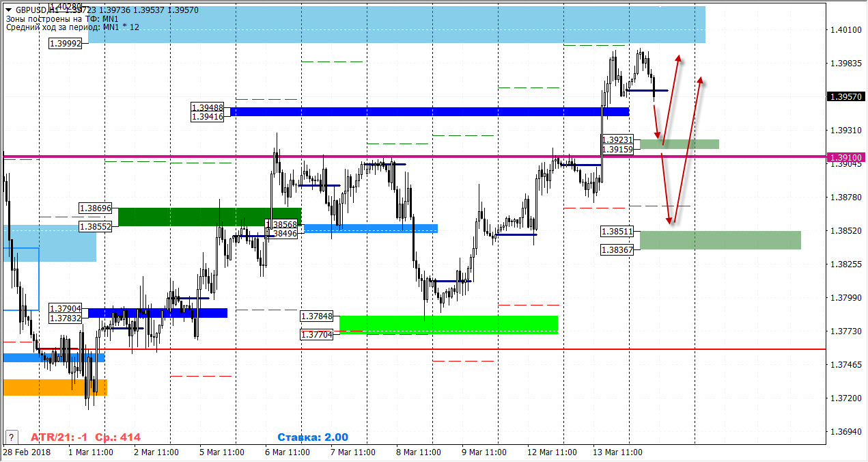This screenshot has width=868, height=462.
Task: Select the 1.39231 price label
Action: (618, 139)
